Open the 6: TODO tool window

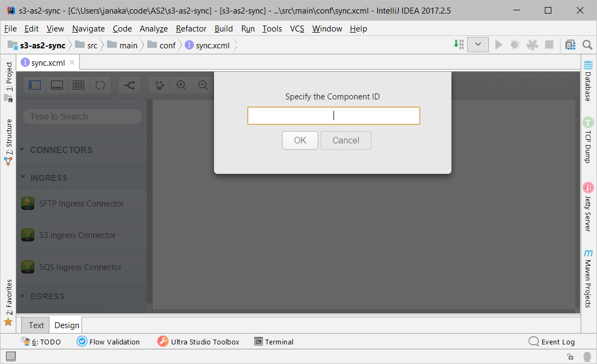[x=41, y=342]
